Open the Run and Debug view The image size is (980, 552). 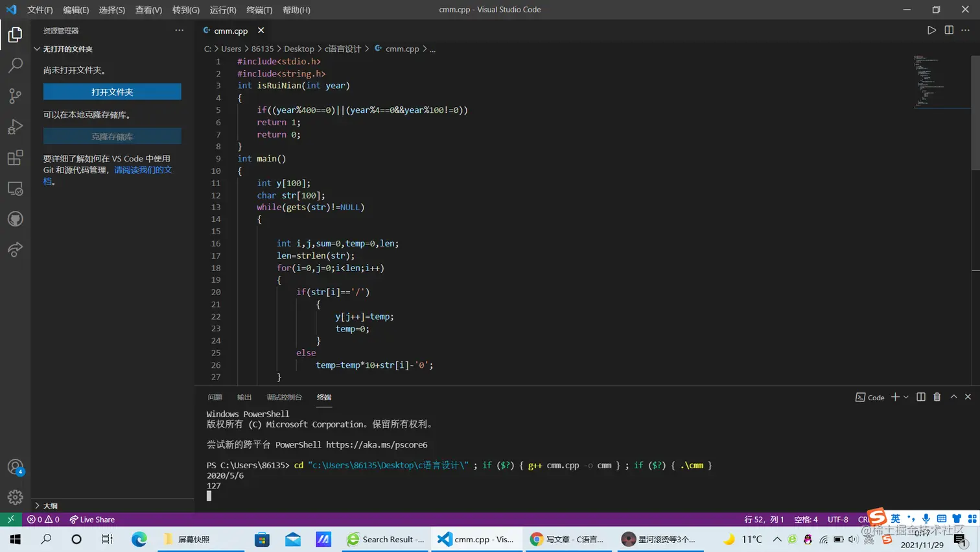click(15, 126)
